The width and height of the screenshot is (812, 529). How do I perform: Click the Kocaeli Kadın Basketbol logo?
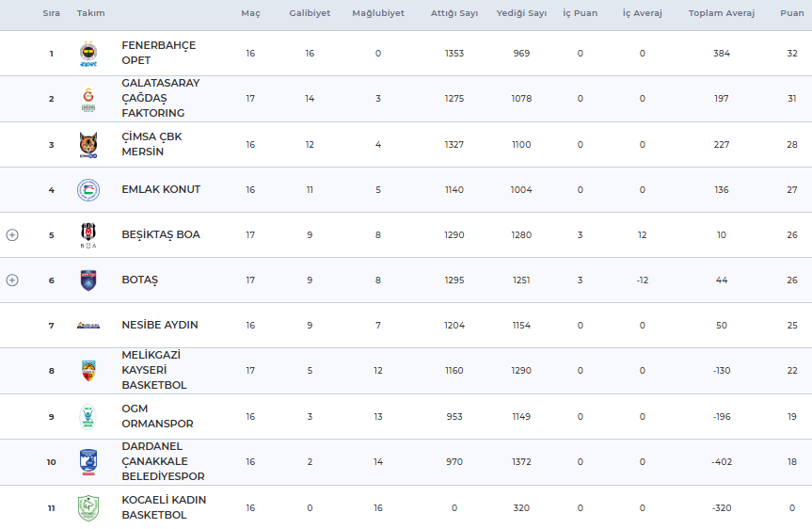click(88, 508)
